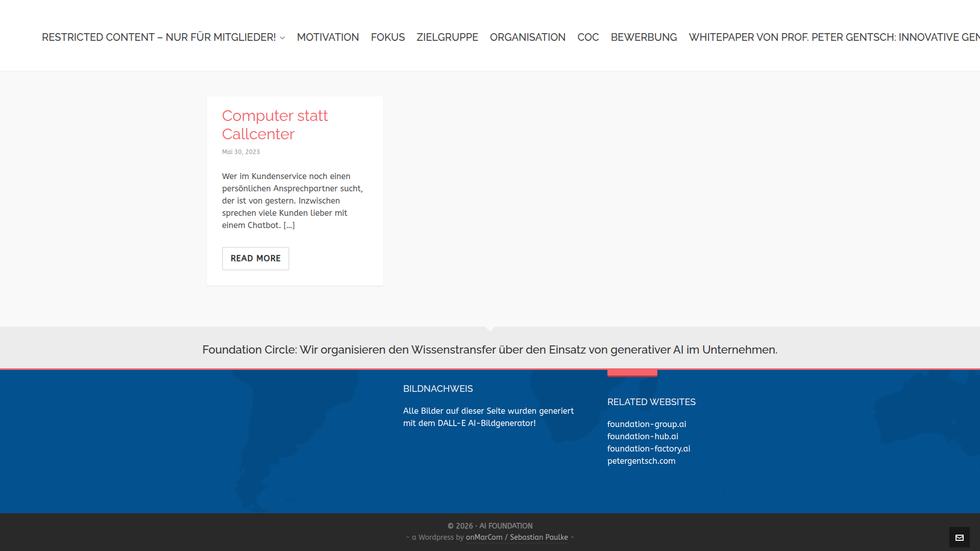Go to the Motivation menu item
Image resolution: width=980 pixels, height=551 pixels.
click(x=328, y=37)
